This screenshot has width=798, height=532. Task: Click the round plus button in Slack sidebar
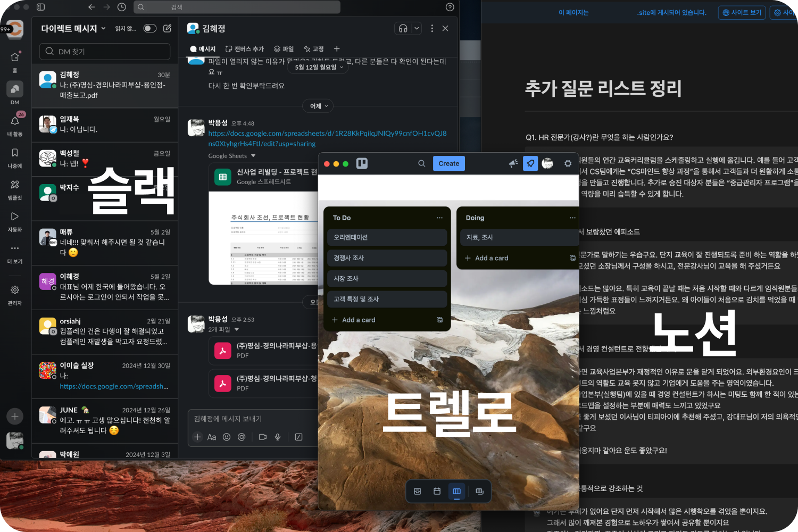coord(15,416)
